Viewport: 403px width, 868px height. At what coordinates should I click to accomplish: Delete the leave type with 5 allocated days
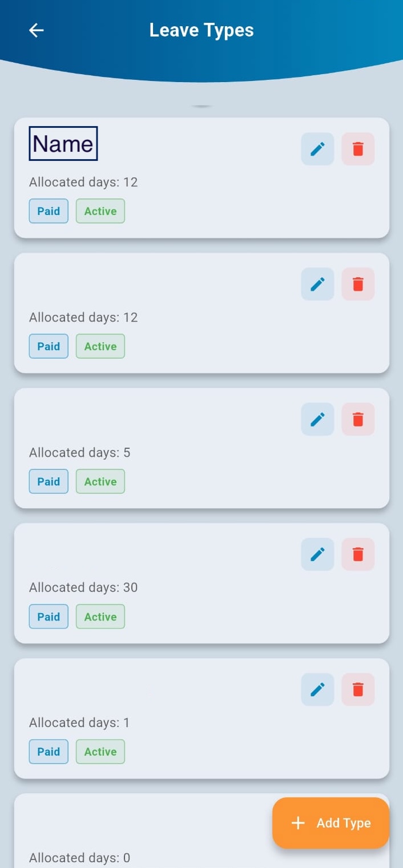(358, 419)
